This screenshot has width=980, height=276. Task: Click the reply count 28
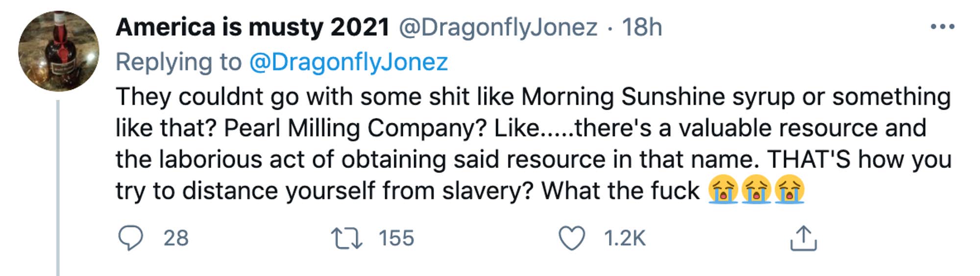pyautogui.click(x=176, y=238)
